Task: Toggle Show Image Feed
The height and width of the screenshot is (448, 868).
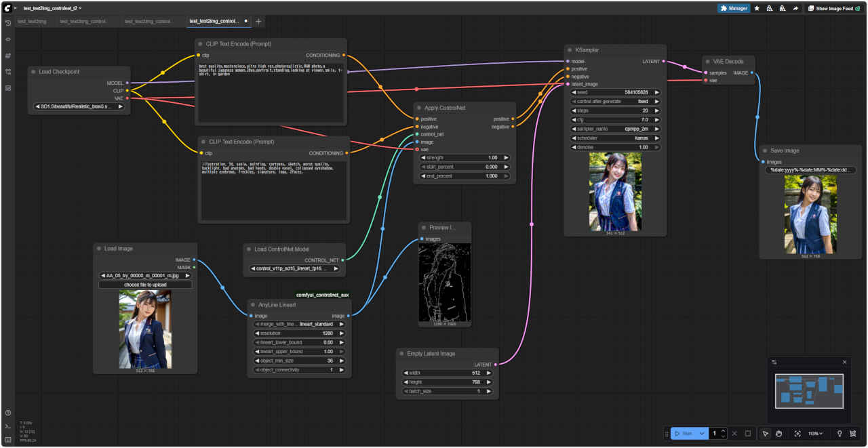Action: pos(830,9)
